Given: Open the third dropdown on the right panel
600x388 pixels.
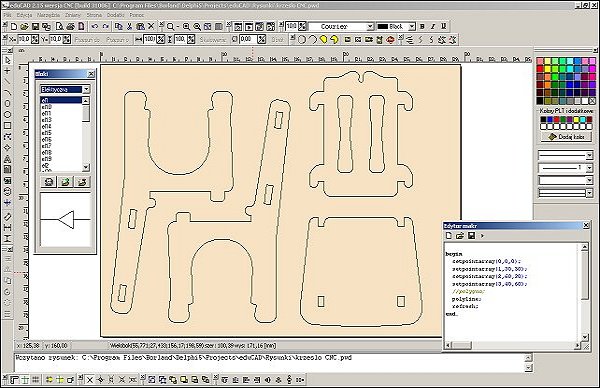Looking at the screenshot, I should 590,180.
